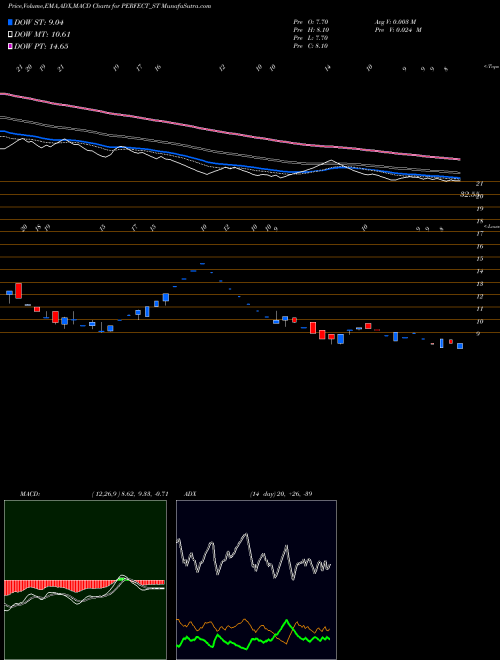Click the price axis label '15'
Screen dimensions: 500x660
pos(479,259)
